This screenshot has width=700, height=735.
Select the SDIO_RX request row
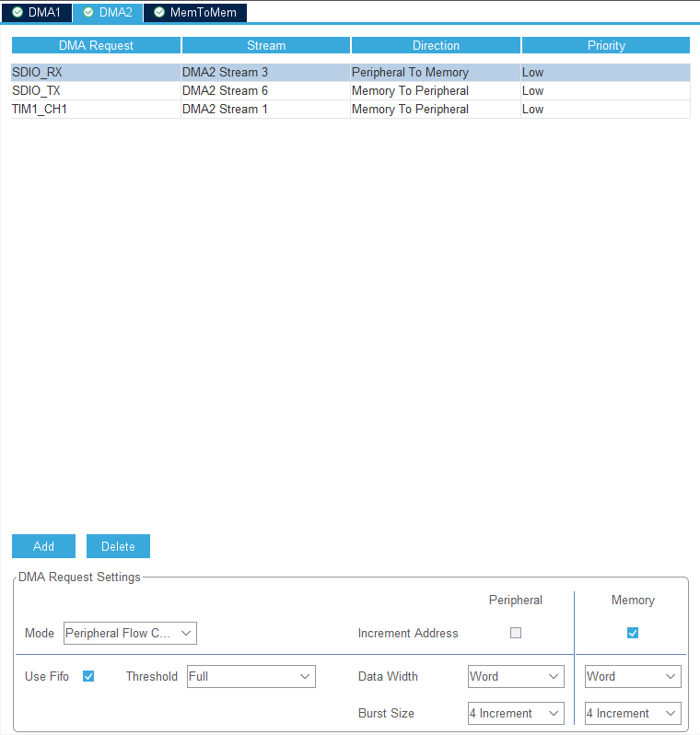click(351, 72)
